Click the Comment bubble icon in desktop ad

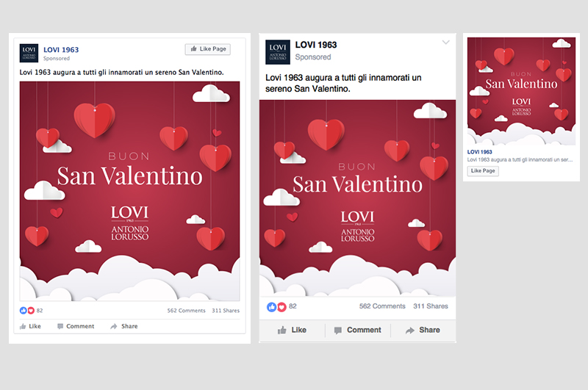60,326
